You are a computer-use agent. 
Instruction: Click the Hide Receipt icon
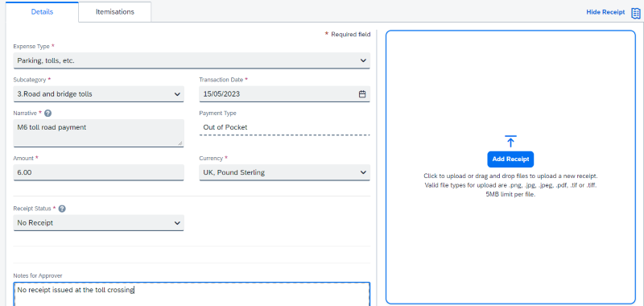(635, 13)
